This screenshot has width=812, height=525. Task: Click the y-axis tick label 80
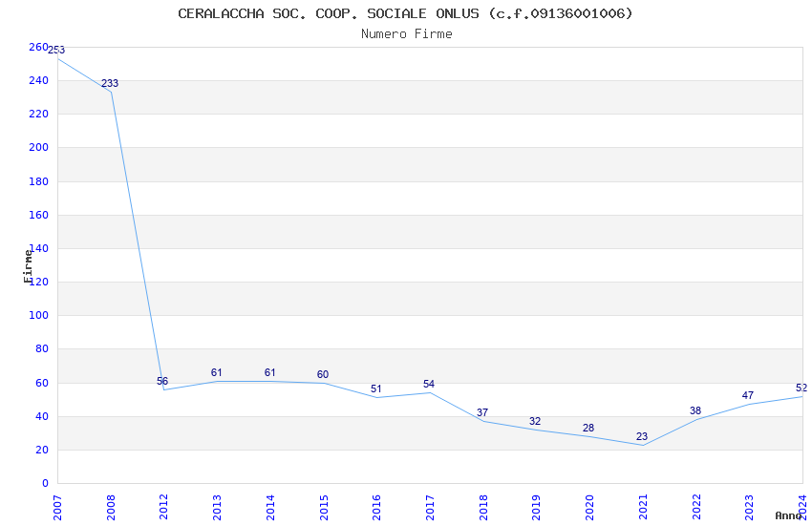pyautogui.click(x=42, y=348)
